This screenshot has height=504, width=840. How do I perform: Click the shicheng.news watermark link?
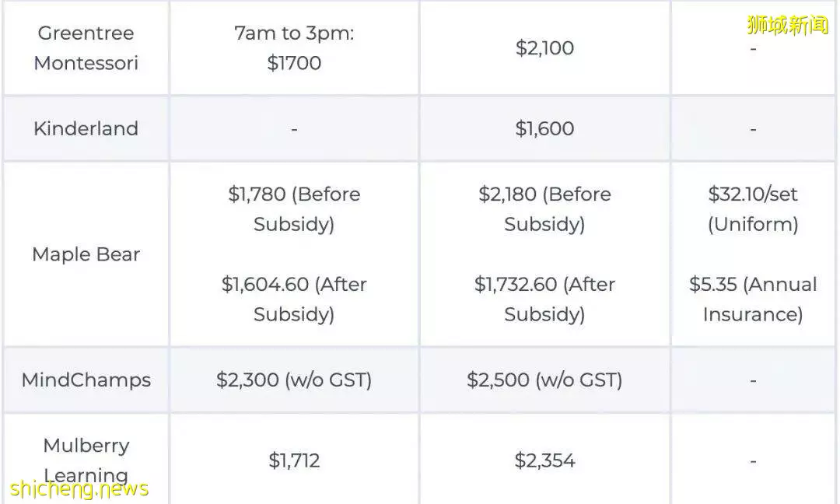click(79, 488)
